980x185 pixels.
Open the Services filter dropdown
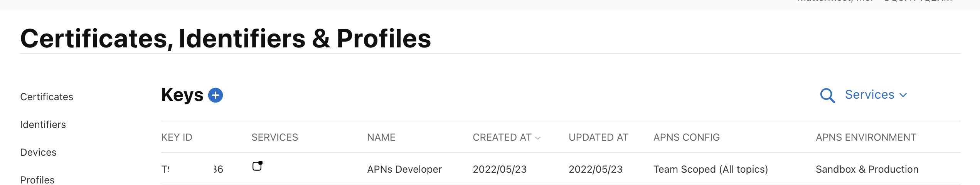click(x=876, y=95)
